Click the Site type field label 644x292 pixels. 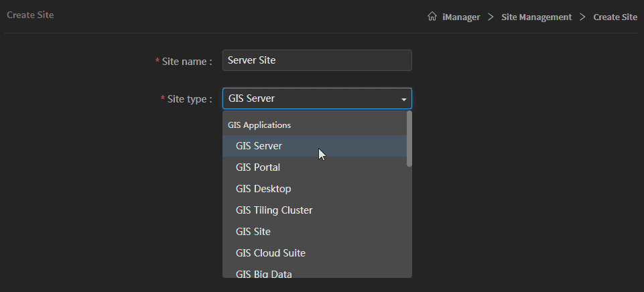click(x=189, y=99)
